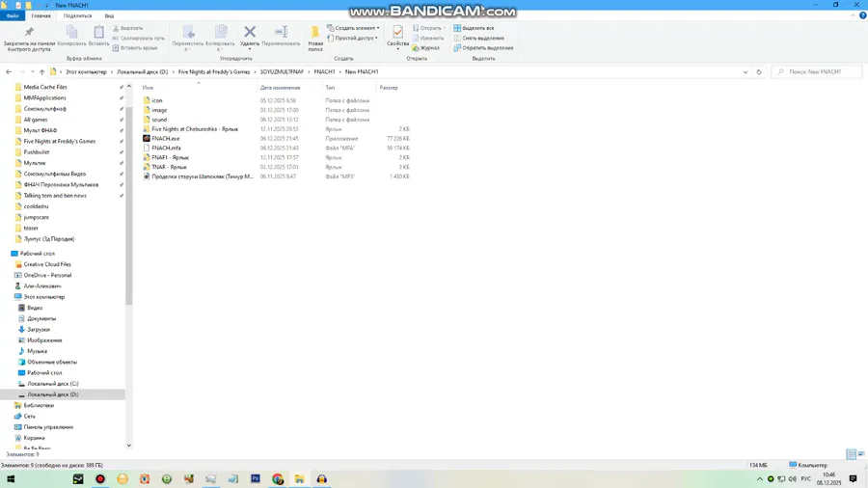Collapse the ribbon with chevron
868x488 pixels.
pyautogui.click(x=853, y=15)
